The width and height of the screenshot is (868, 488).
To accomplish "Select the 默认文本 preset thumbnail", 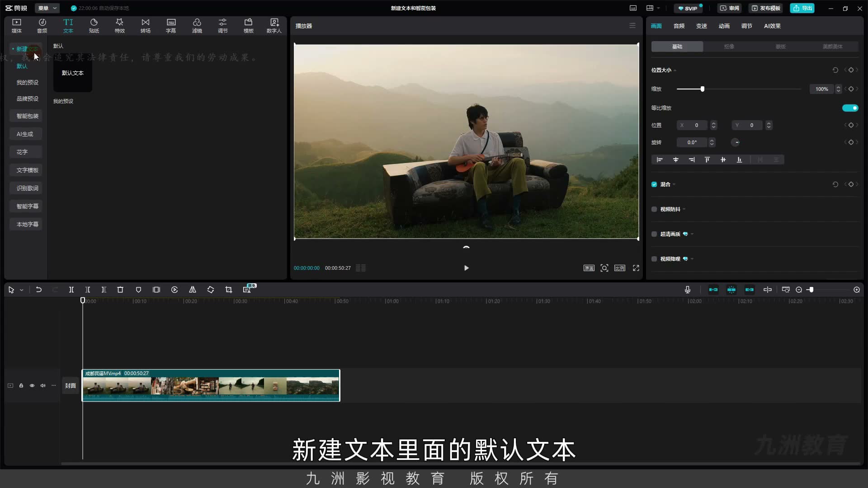I will (x=73, y=73).
